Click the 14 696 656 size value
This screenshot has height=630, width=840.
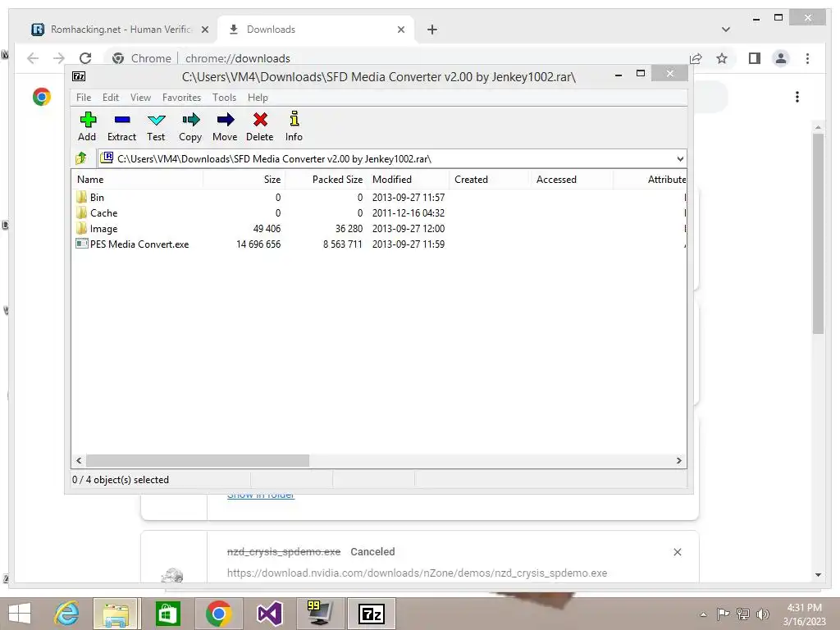(x=258, y=244)
